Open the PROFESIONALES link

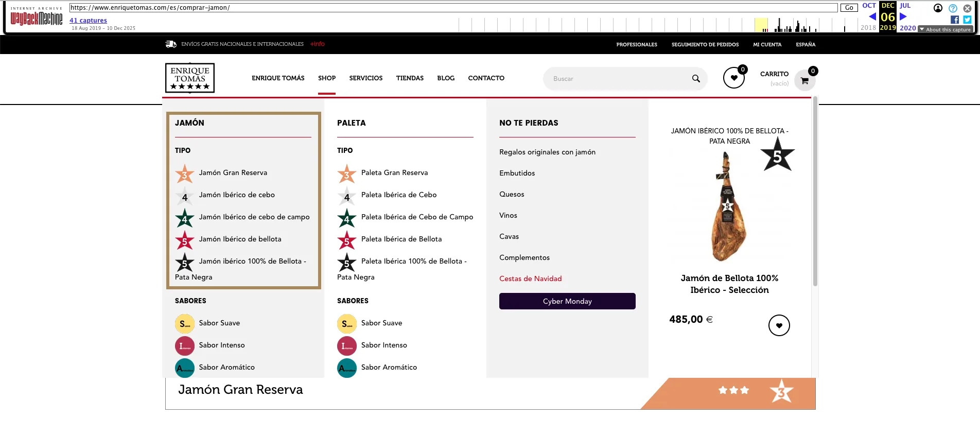(x=637, y=45)
